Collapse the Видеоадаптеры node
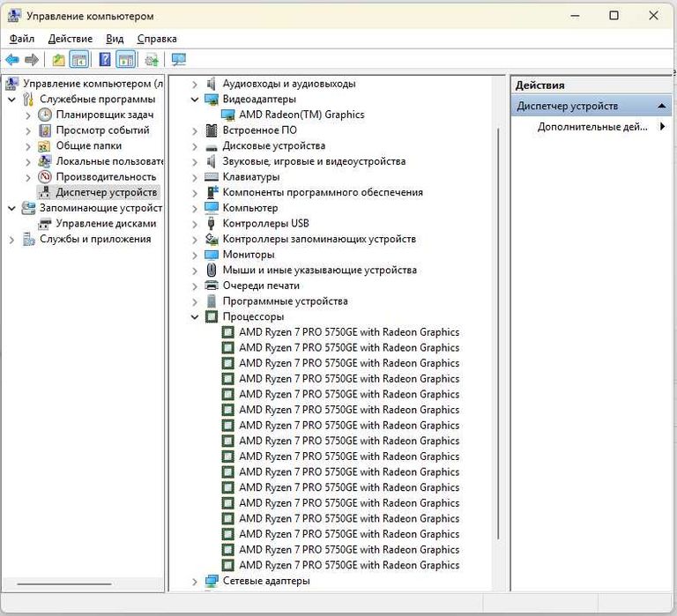Screen dimensions: 677x616 tap(195, 100)
